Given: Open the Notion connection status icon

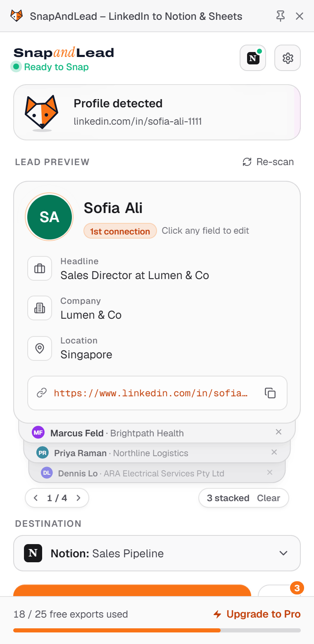Looking at the screenshot, I should coord(253,58).
